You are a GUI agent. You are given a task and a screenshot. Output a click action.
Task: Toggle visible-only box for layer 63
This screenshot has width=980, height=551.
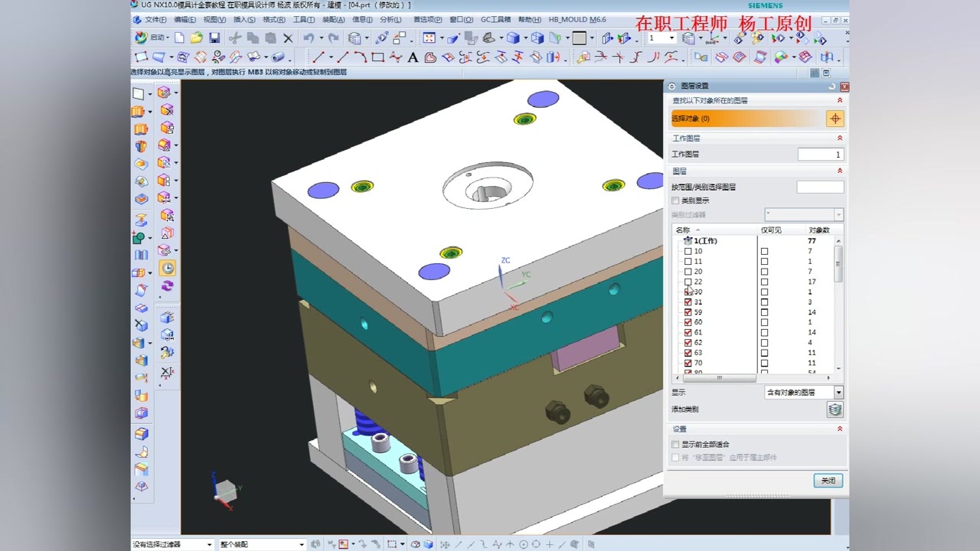pos(764,354)
